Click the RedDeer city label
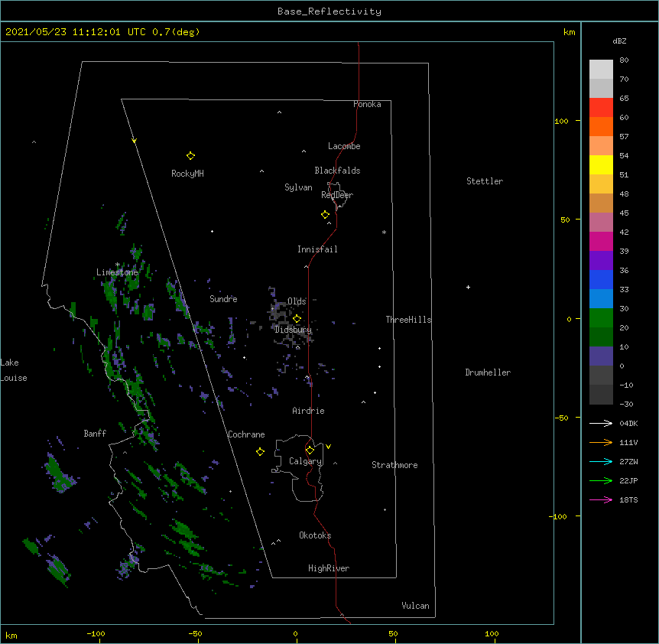659x644 pixels. tap(337, 195)
